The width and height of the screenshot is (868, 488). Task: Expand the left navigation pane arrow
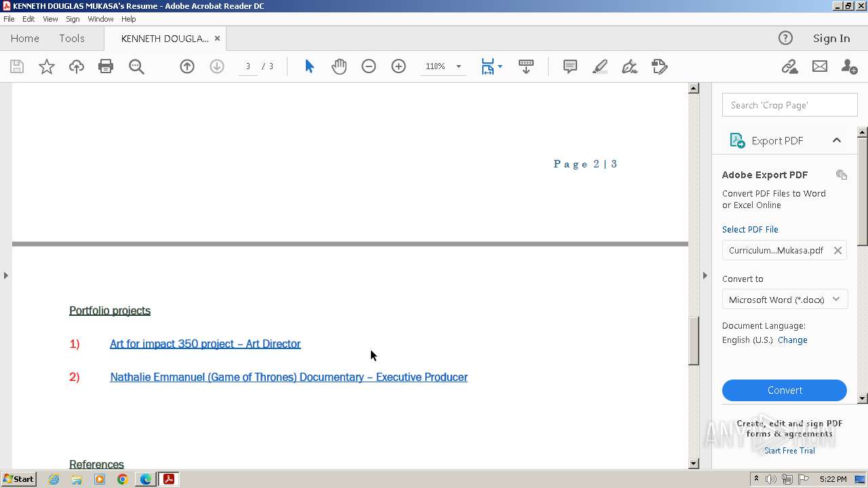click(x=6, y=275)
